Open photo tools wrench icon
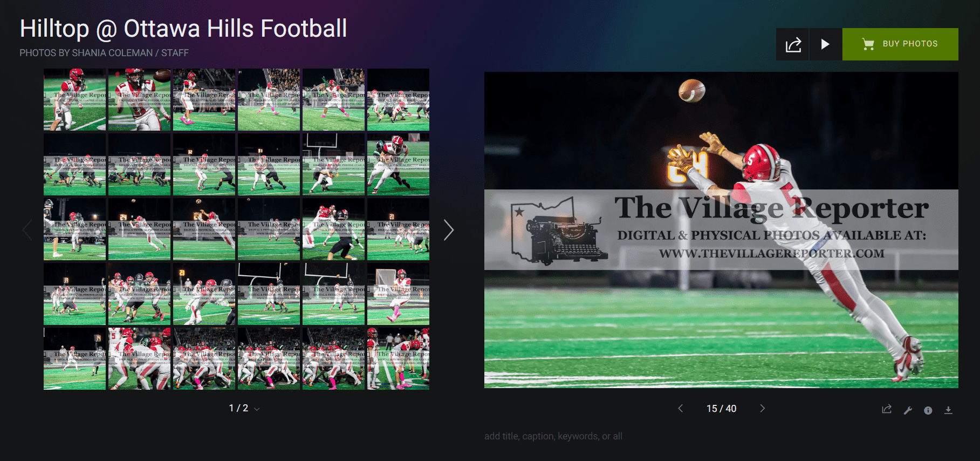Image resolution: width=980 pixels, height=461 pixels. pos(908,410)
